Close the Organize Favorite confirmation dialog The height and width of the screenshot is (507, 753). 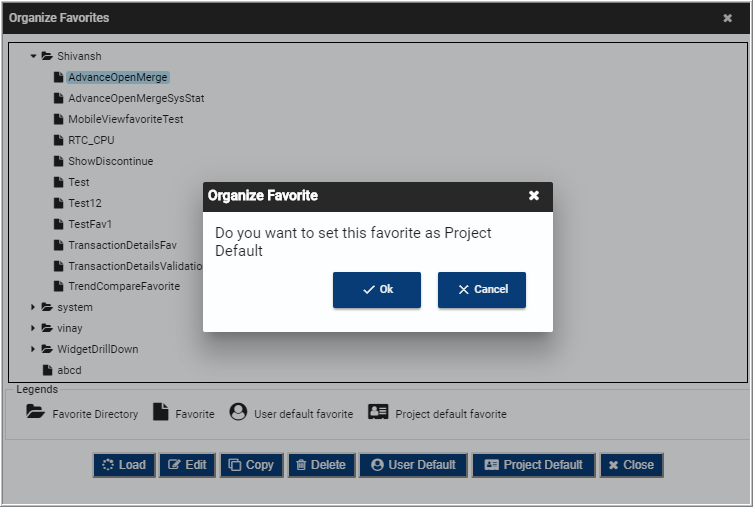coord(534,195)
